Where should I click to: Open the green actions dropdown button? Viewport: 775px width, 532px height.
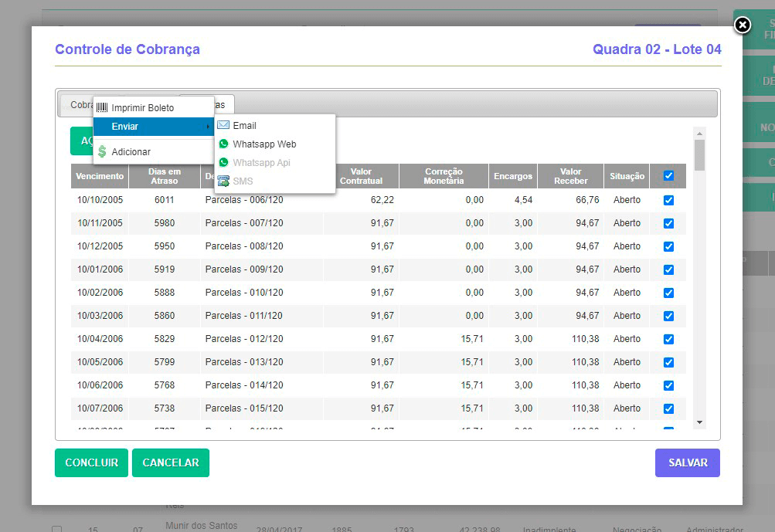tap(81, 141)
